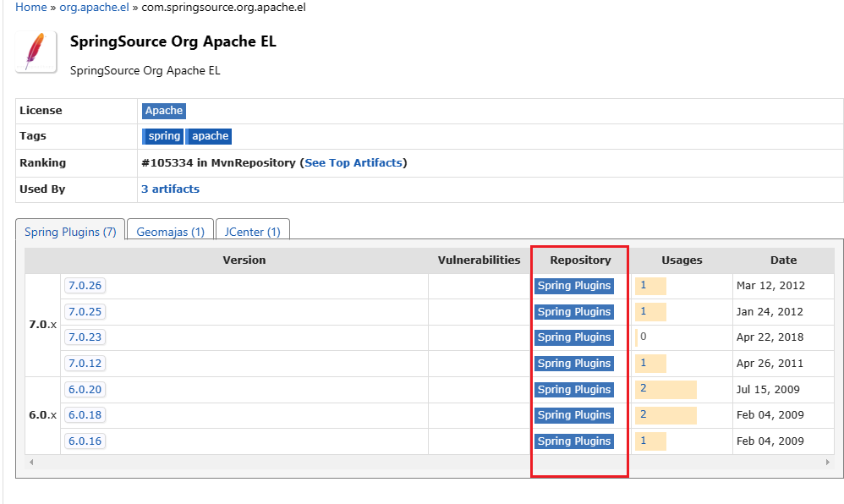Select date Jul 15, 2009
This screenshot has width=844, height=504.
tap(768, 389)
